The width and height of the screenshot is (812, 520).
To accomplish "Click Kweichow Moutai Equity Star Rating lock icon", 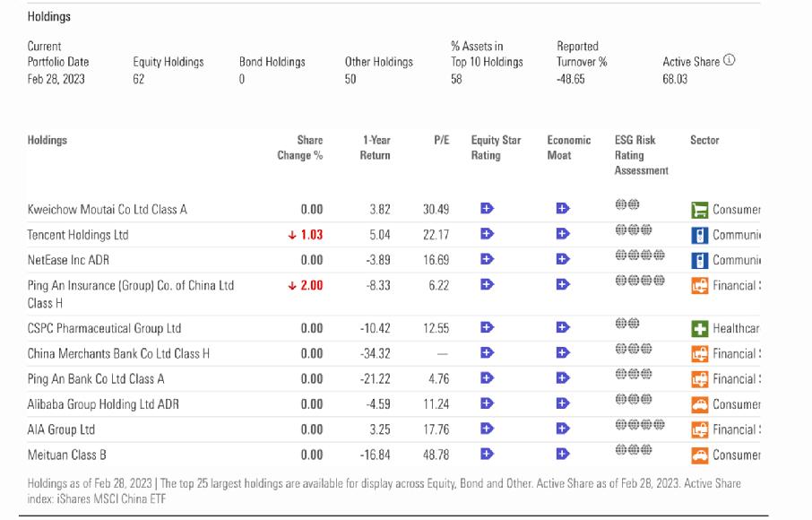I will point(487,209).
